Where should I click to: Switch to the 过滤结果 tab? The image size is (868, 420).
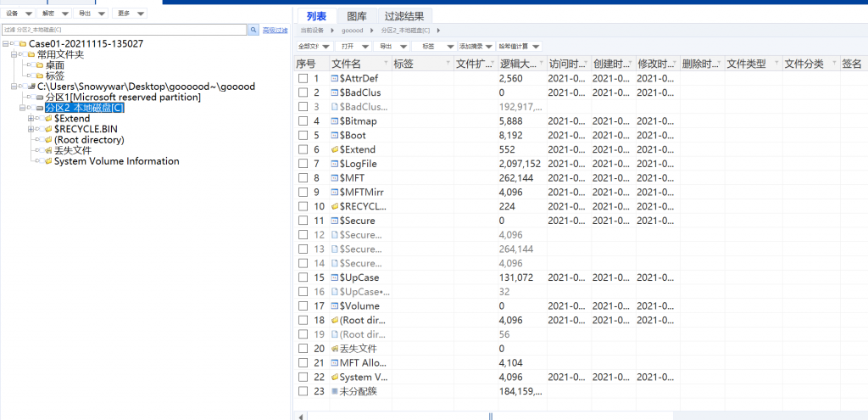405,15
